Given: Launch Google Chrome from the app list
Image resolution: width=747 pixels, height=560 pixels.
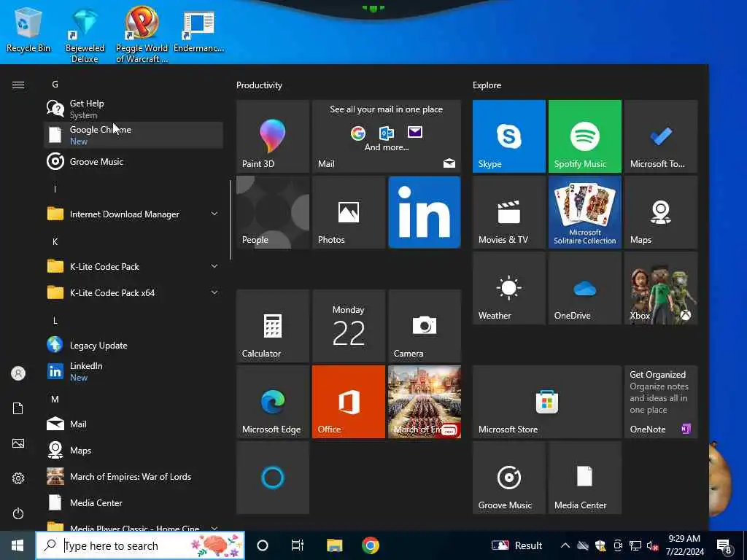Looking at the screenshot, I should point(133,135).
